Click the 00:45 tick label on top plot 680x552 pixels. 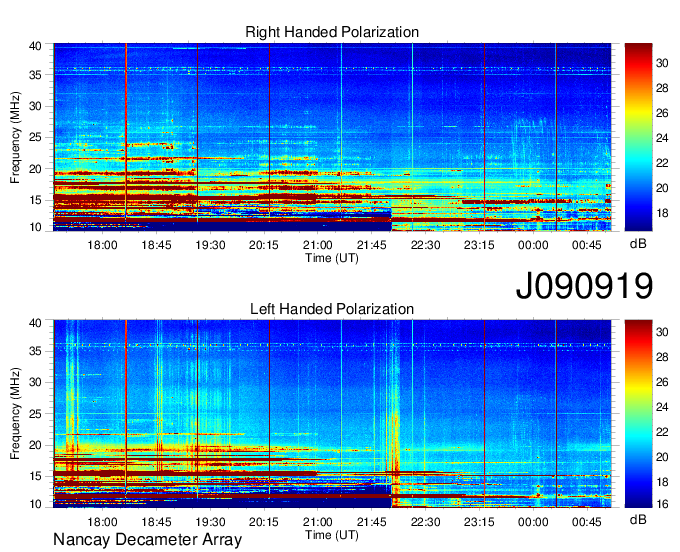(x=587, y=245)
